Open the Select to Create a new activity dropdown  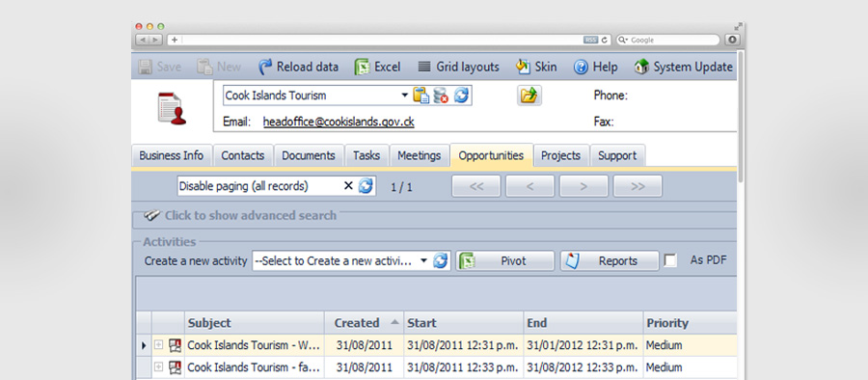[x=423, y=261]
